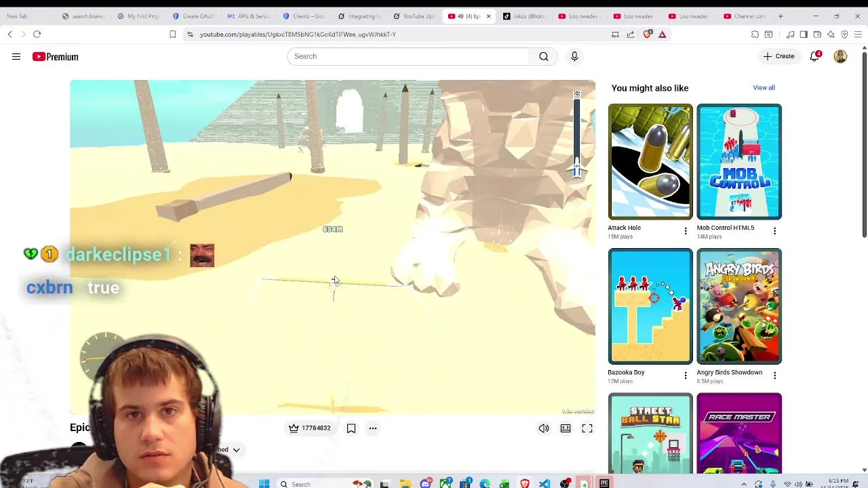This screenshot has height=488, width=868.
Task: Open more actions three-dot menu below game
Action: point(373,428)
